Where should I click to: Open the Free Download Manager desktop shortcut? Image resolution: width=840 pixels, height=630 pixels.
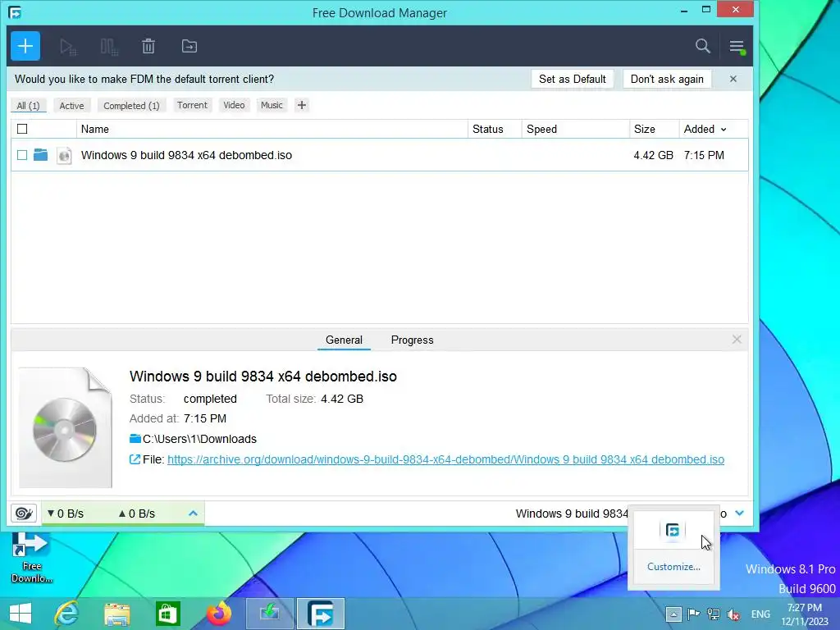(x=32, y=558)
